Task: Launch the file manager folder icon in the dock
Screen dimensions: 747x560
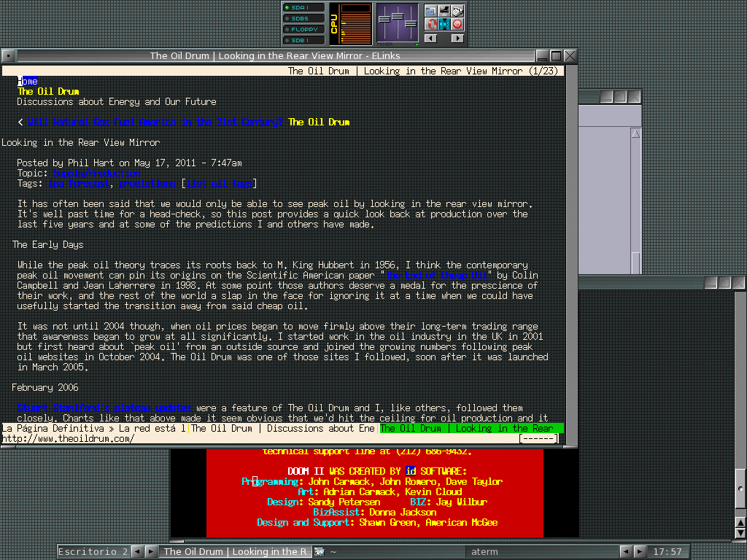Action: [430, 10]
